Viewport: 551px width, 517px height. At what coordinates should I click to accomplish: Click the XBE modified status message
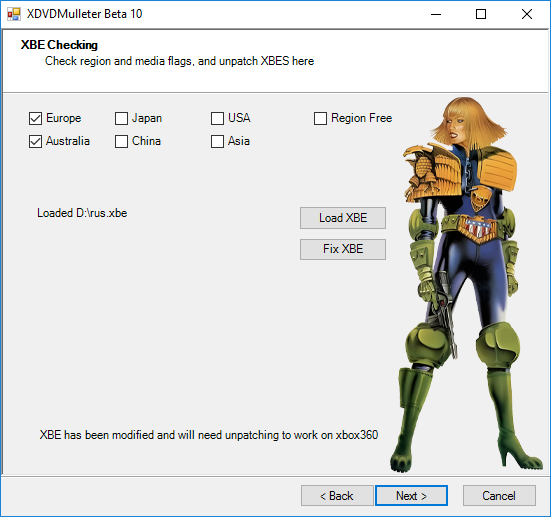(x=209, y=435)
